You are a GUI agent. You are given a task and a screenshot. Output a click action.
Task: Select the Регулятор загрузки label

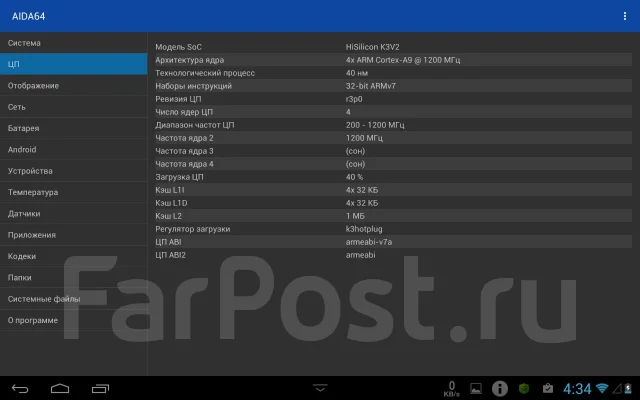(193, 229)
